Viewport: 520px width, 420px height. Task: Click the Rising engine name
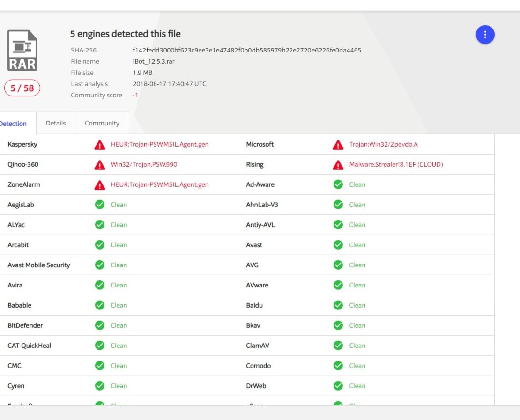(255, 165)
